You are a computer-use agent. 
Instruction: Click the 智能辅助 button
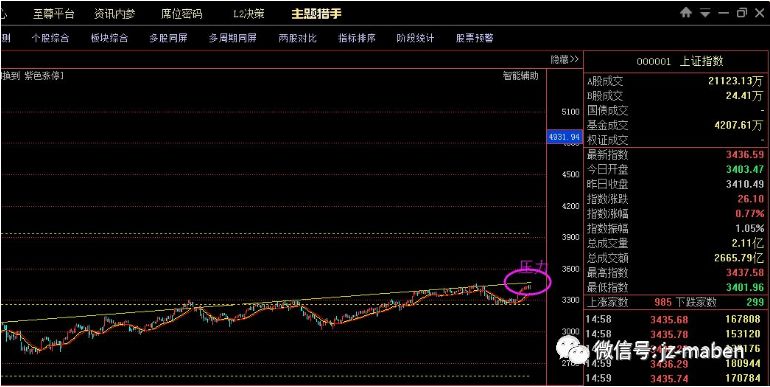(x=520, y=76)
